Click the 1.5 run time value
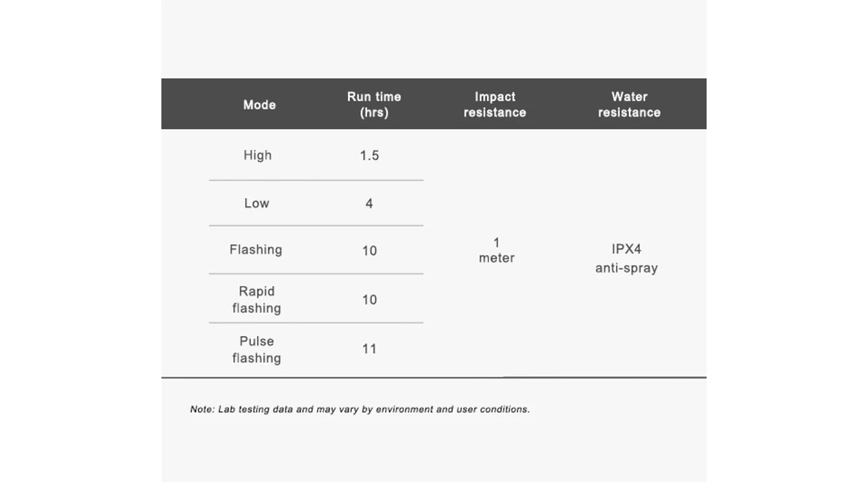868x482 pixels. coord(370,156)
